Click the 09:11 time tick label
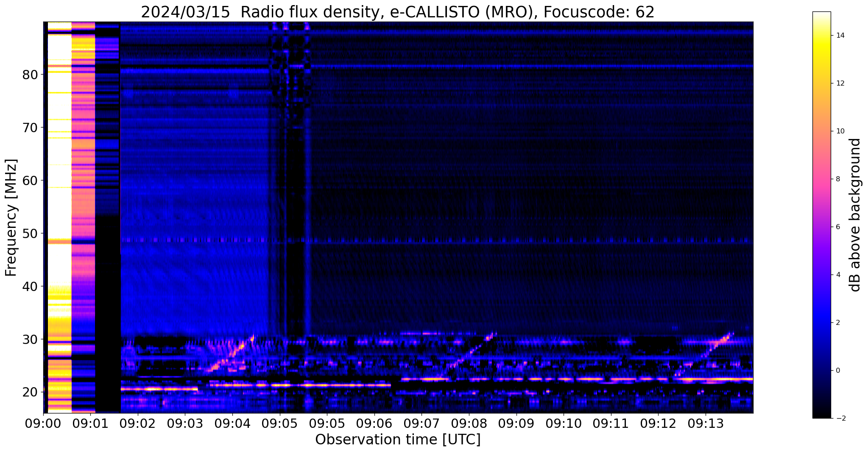The image size is (868, 452). click(x=611, y=424)
